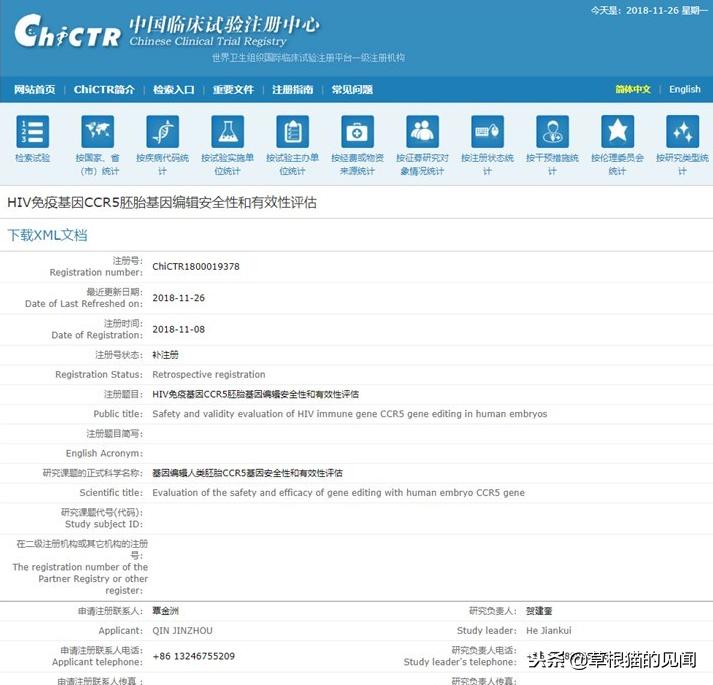Click the 按研究类型统计 label
Image resolution: width=713 pixels, height=685 pixels.
[x=683, y=164]
